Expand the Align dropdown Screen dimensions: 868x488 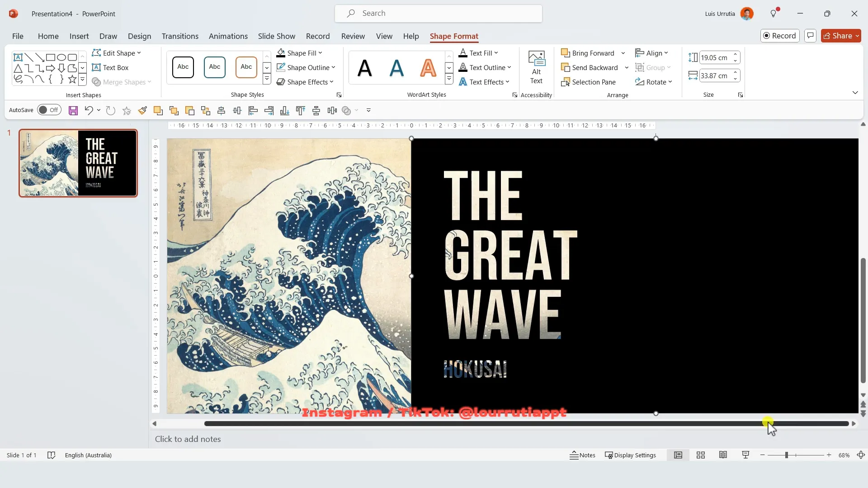point(651,53)
